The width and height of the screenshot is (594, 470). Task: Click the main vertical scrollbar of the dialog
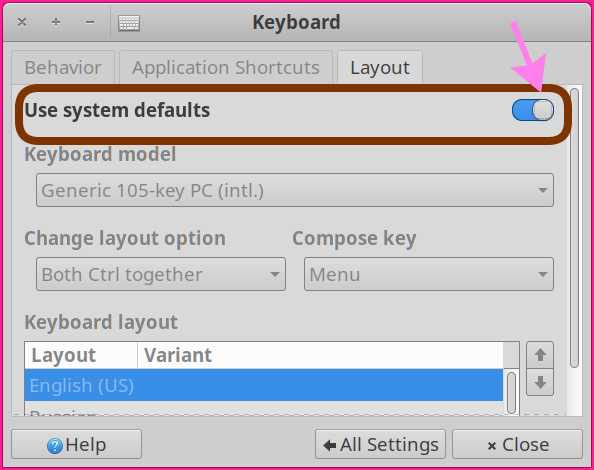tap(575, 227)
